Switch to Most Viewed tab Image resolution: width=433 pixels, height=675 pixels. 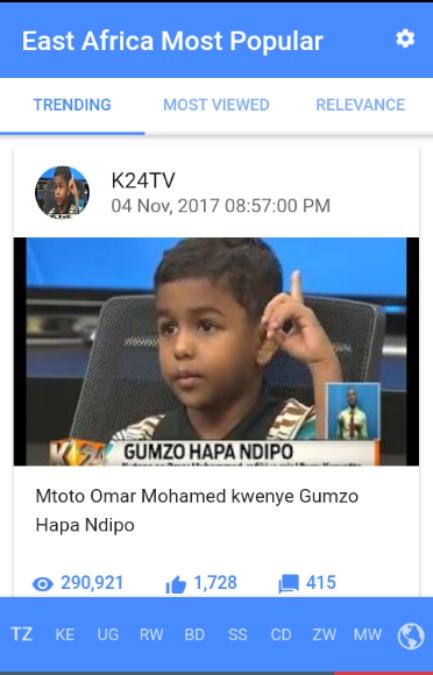216,105
